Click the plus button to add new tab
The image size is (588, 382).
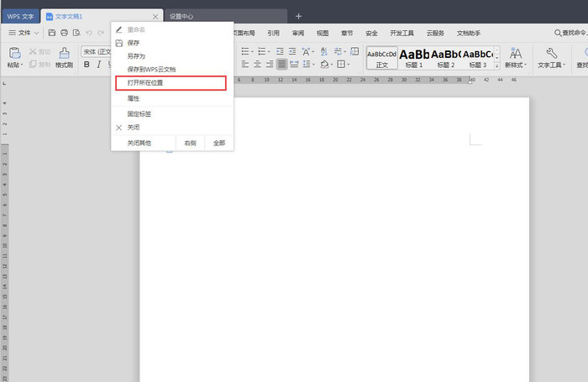point(298,16)
